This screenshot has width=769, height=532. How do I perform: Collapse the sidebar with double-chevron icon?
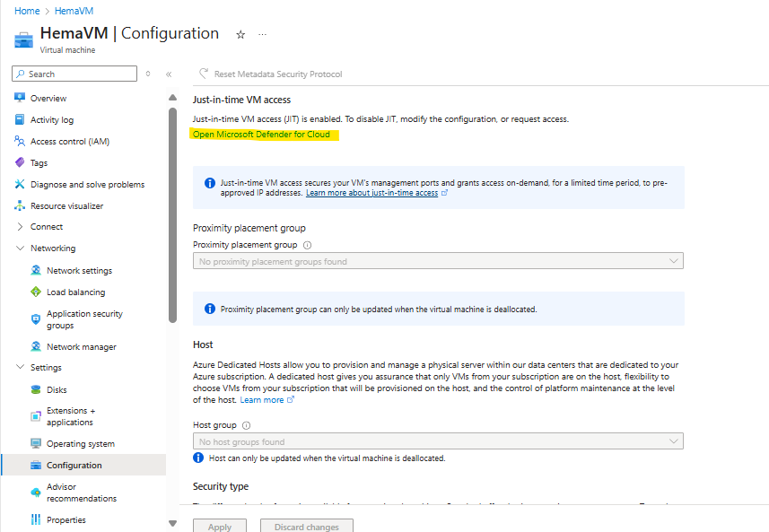point(169,74)
